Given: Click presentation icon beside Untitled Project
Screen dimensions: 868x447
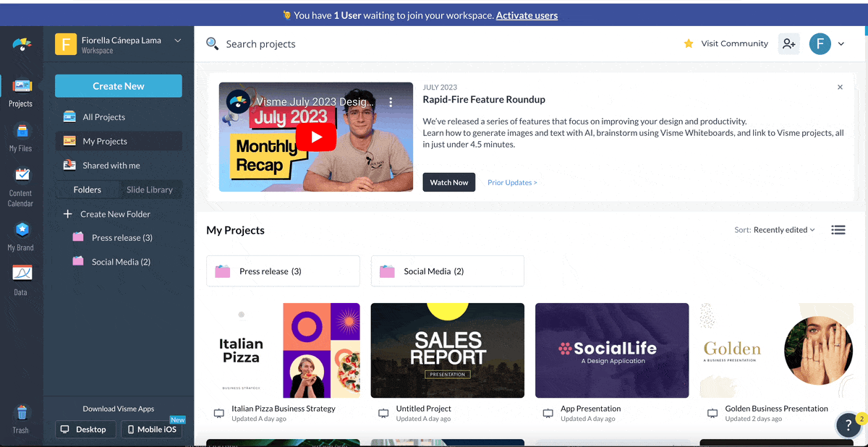Looking at the screenshot, I should [383, 414].
